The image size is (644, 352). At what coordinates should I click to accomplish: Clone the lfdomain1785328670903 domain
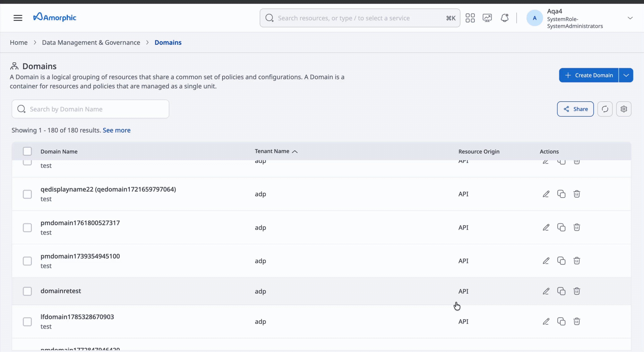coord(561,322)
